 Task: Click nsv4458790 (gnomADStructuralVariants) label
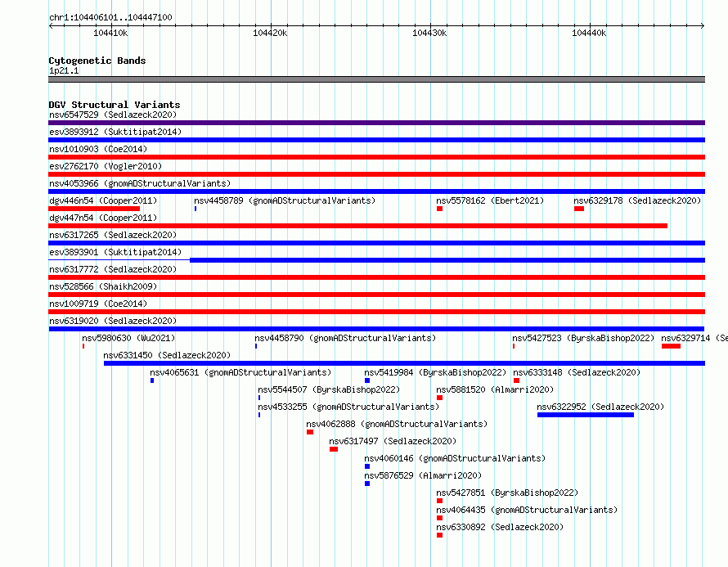point(345,338)
